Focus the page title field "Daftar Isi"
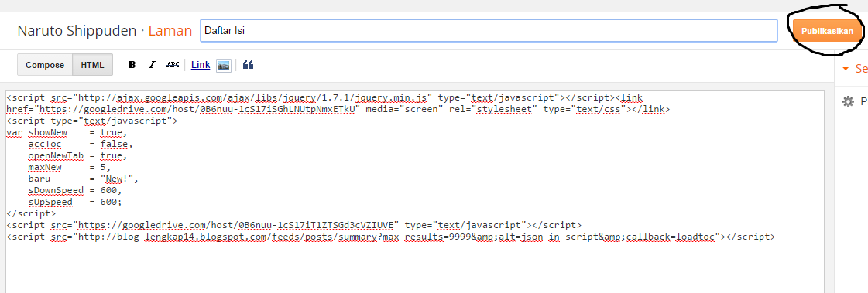The image size is (868, 293). coord(489,31)
